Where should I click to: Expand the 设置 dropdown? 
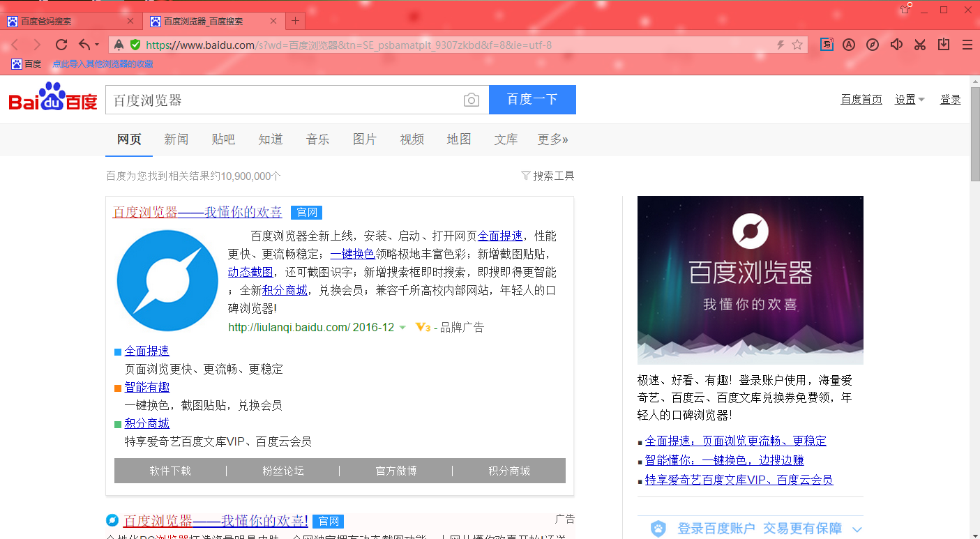click(x=910, y=100)
